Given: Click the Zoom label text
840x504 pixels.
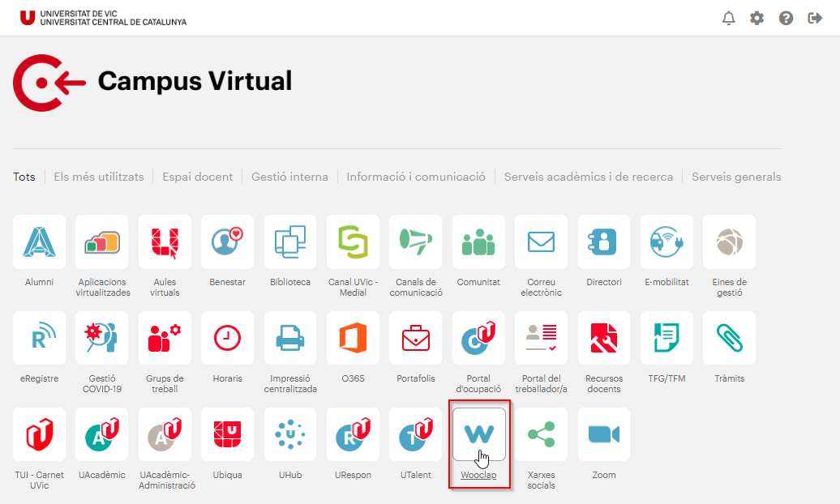Looking at the screenshot, I should [604, 475].
